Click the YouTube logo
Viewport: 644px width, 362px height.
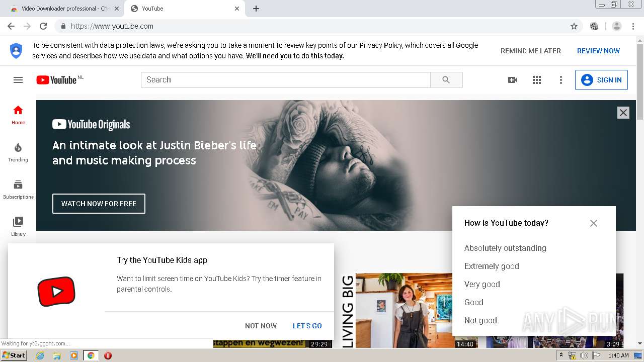tap(56, 80)
